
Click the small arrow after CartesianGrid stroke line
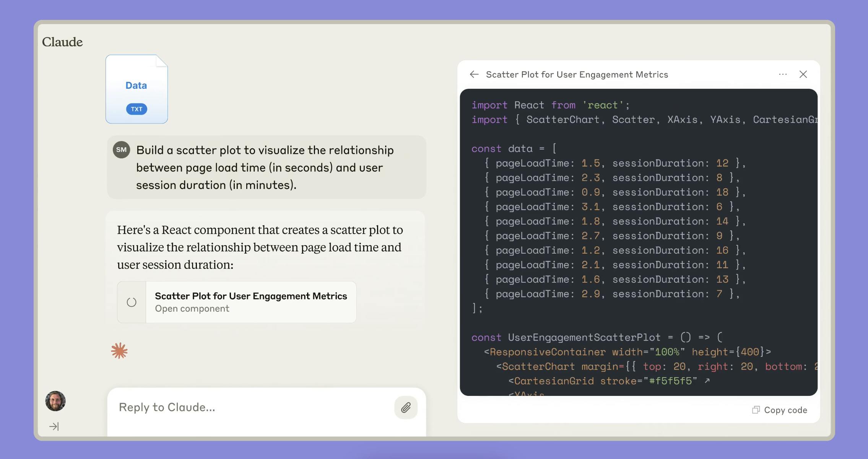point(707,381)
